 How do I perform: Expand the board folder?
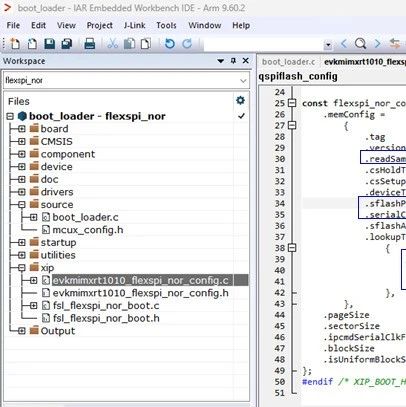pos(22,129)
